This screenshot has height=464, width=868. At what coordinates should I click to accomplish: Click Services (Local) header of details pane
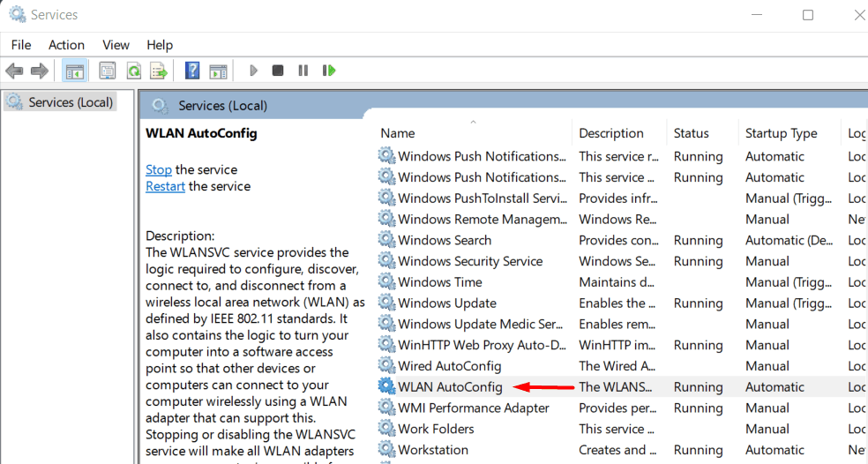pos(222,106)
